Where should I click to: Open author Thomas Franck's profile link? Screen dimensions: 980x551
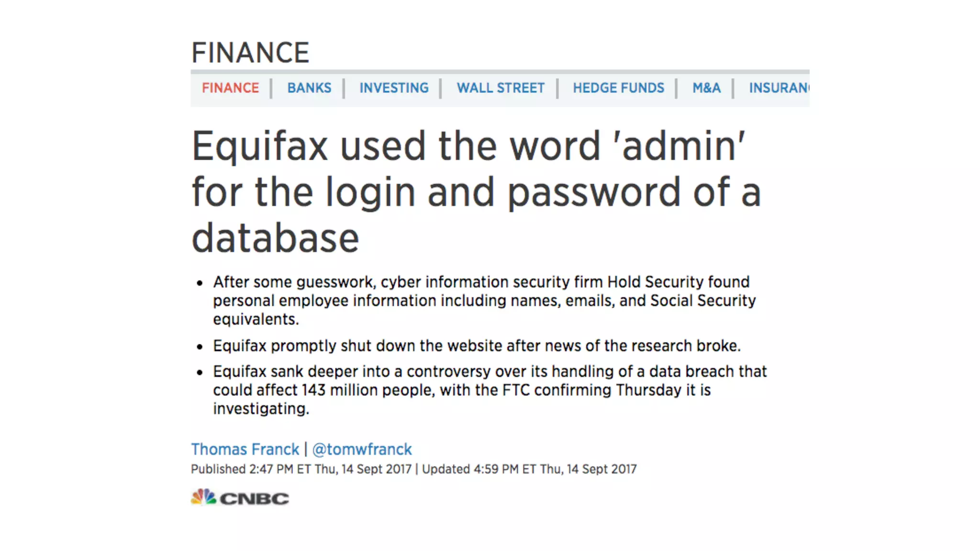(245, 449)
